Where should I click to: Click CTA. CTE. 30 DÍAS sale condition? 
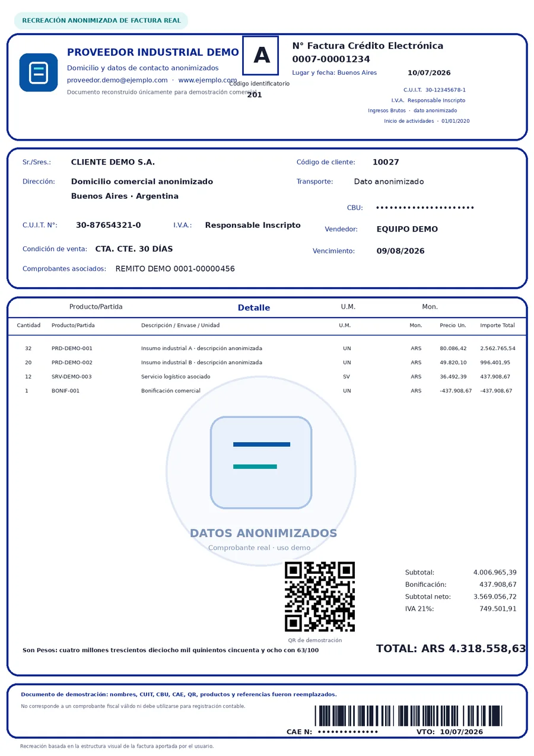(134, 249)
